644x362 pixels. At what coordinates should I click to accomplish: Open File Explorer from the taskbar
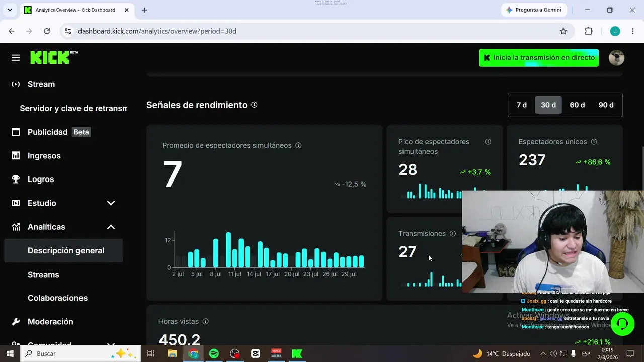[172, 354]
